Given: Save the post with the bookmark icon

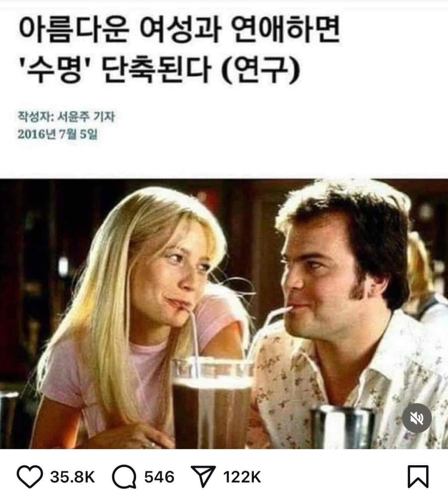Looking at the screenshot, I should click(418, 477).
